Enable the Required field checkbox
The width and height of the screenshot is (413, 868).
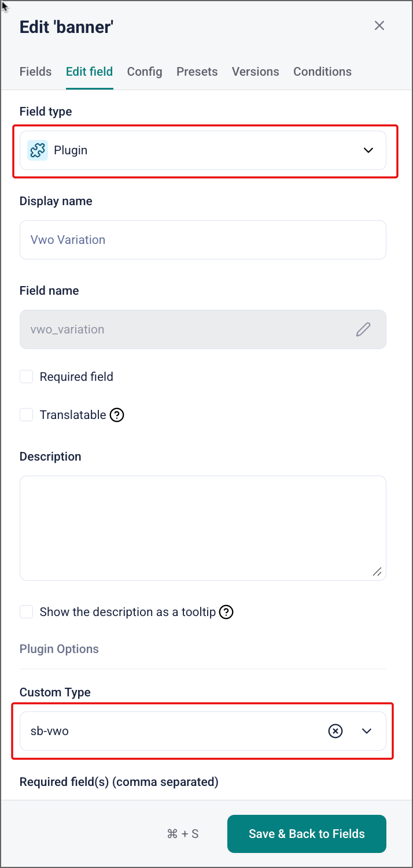(27, 377)
